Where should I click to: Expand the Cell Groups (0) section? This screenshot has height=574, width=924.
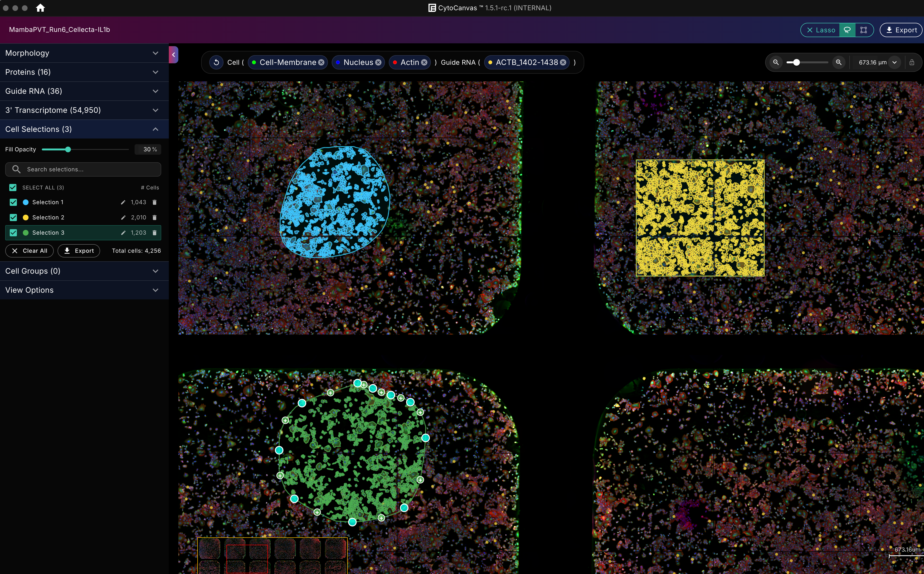tap(84, 271)
